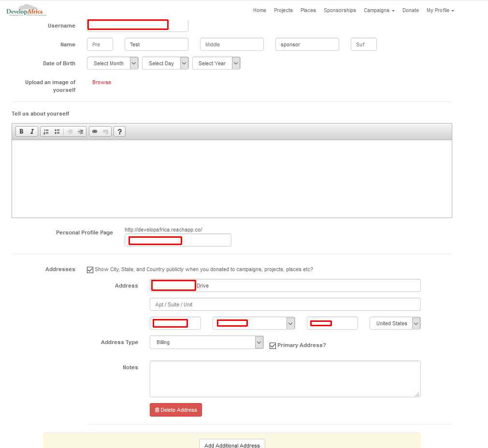Toggle bold formatting in the editor

click(x=21, y=131)
